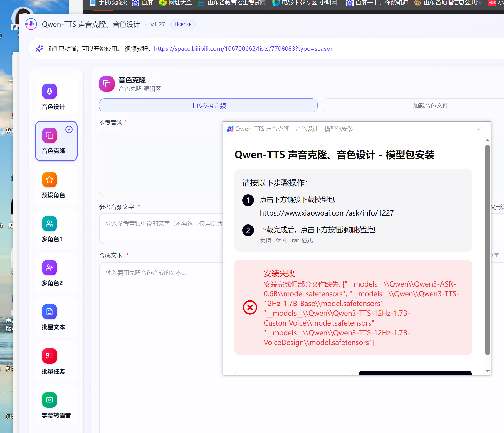Switch to the 上传参考音频 tab

coord(208,106)
